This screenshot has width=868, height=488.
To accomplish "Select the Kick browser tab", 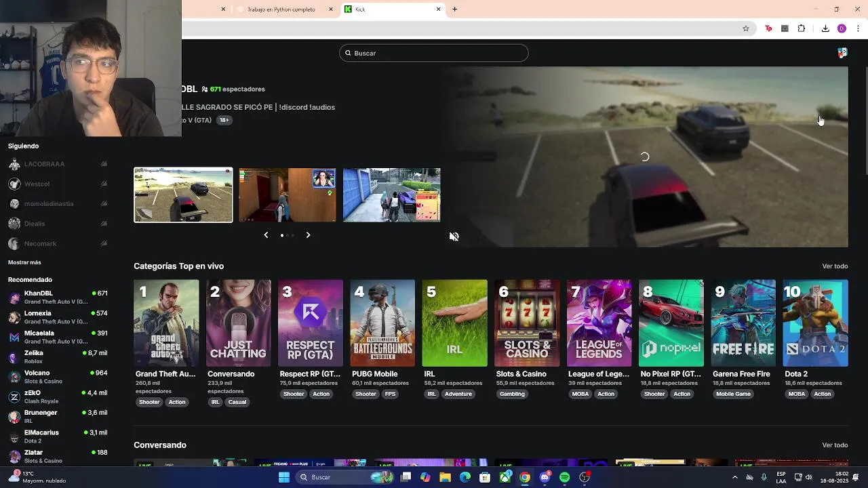I will click(393, 9).
